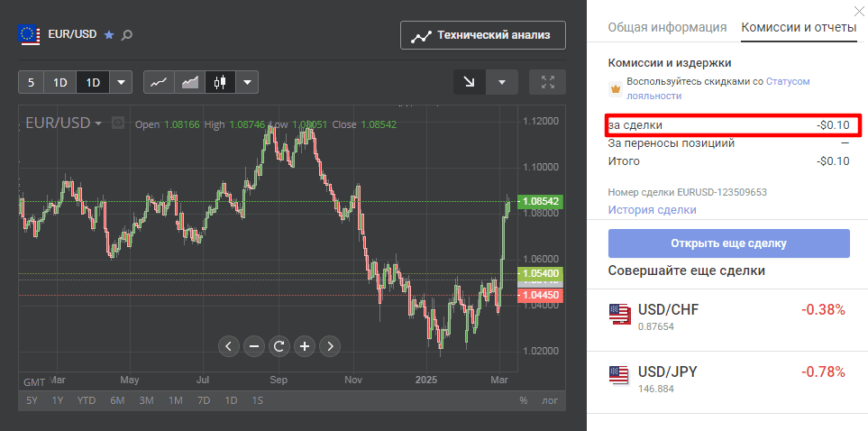The image size is (868, 431).
Task: Open the chart type dropdown arrow
Action: (247, 83)
